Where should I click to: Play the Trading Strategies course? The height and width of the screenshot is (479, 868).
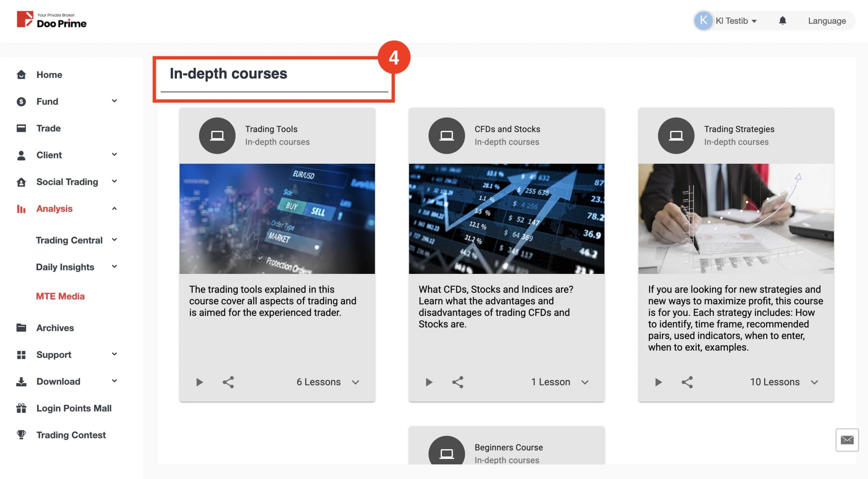coord(658,382)
